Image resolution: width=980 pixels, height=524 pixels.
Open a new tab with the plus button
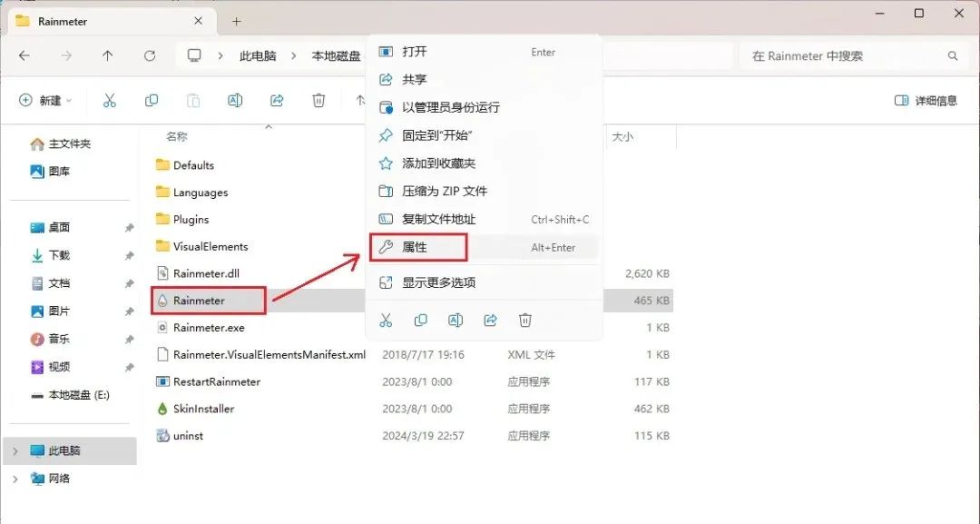tap(236, 21)
